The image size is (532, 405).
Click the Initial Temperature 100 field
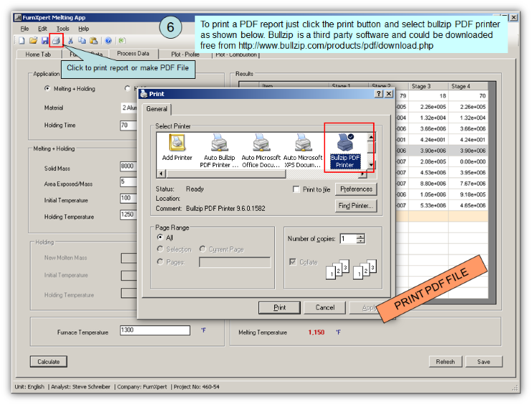click(129, 198)
